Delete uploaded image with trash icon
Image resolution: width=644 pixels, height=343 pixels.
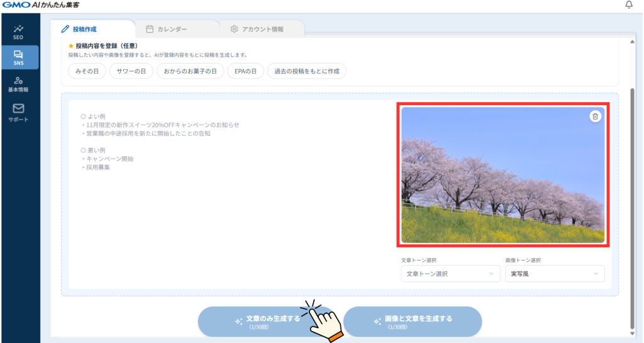[x=595, y=116]
